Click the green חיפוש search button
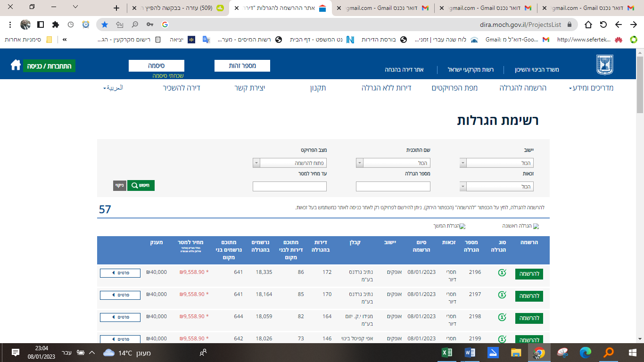 tap(141, 185)
